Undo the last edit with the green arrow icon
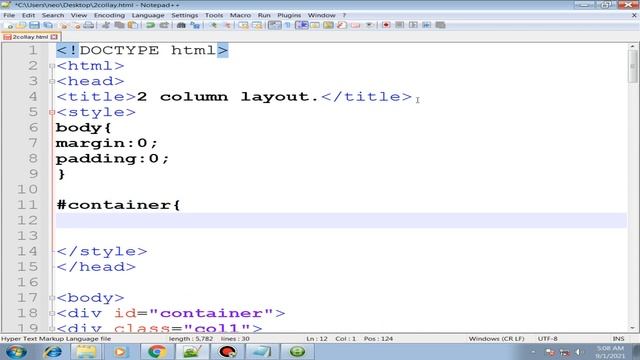Viewport: 640px width, 360px height. pyautogui.click(x=150, y=25)
